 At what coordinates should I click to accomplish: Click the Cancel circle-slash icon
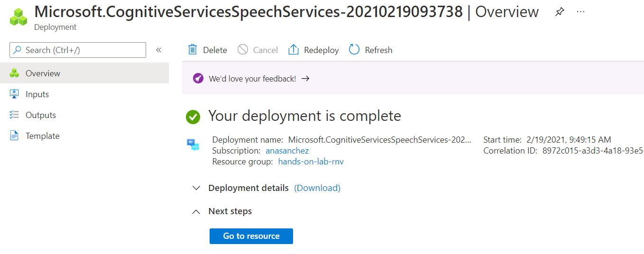(243, 50)
